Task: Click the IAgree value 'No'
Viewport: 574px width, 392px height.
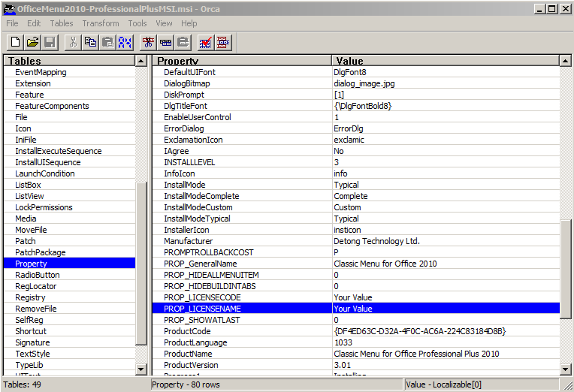Action: tap(339, 151)
